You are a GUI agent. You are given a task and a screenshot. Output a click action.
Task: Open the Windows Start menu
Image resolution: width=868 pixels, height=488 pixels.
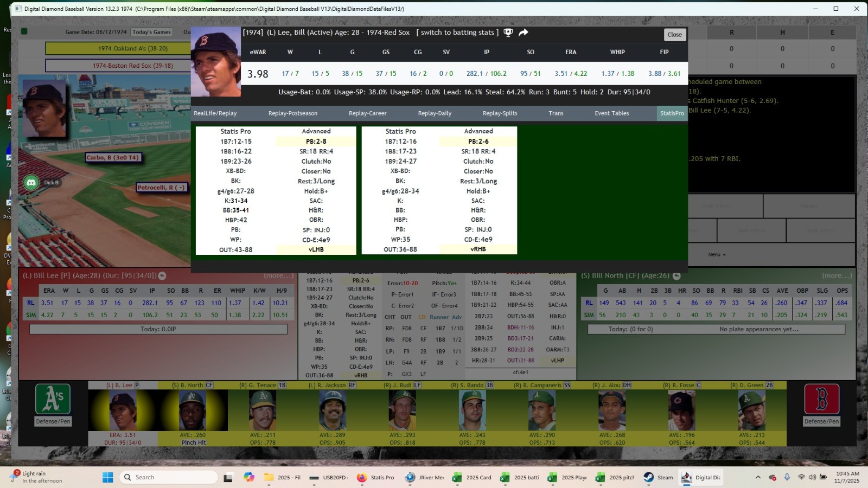(108, 477)
